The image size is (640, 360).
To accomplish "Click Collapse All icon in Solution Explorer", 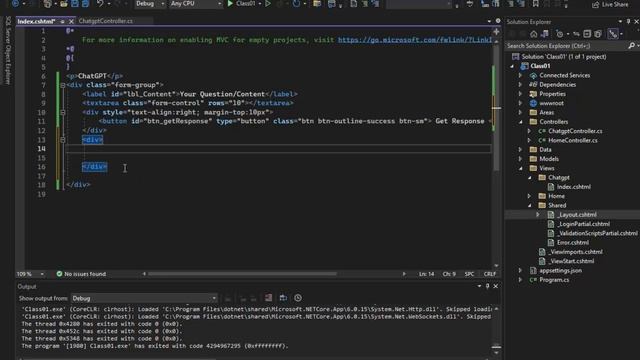I will tap(587, 34).
